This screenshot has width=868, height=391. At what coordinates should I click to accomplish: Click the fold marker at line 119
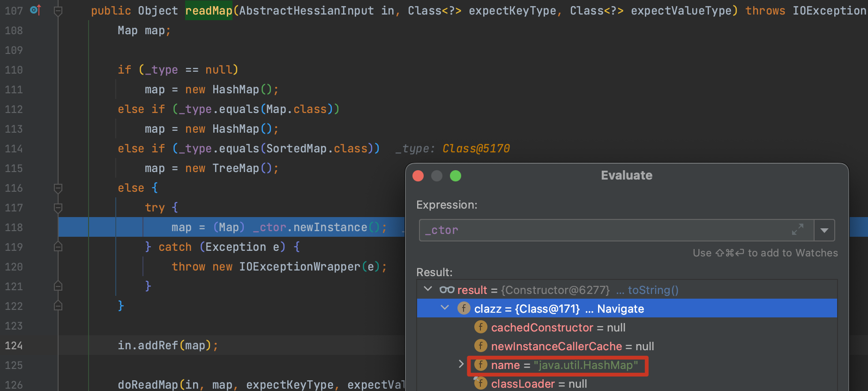pos(58,247)
